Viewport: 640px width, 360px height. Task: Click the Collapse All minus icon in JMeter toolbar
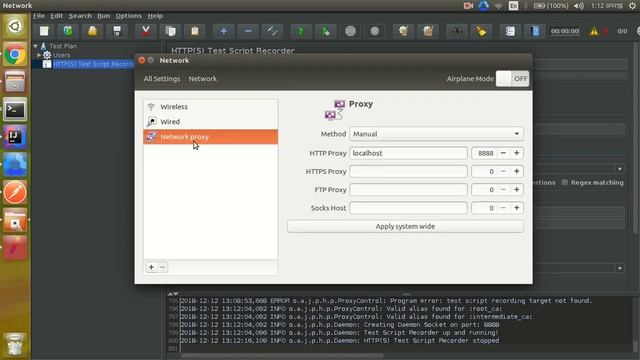[248, 31]
